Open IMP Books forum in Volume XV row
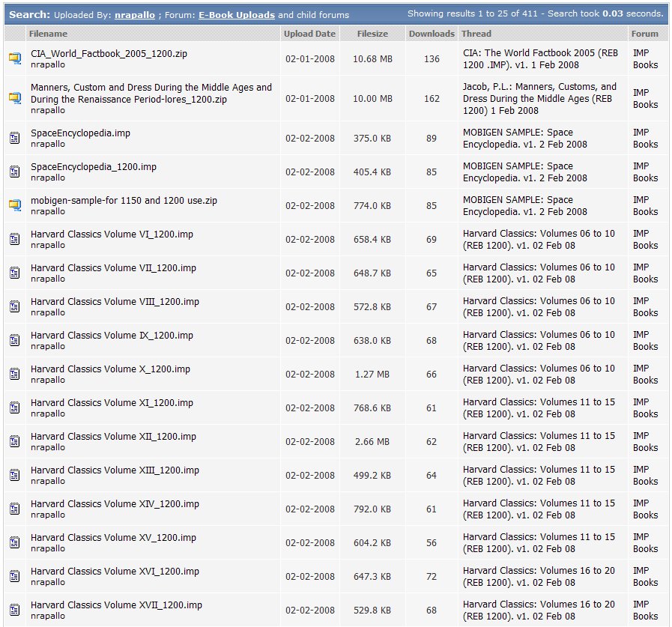Screen dimensions: 672x627 (646, 542)
